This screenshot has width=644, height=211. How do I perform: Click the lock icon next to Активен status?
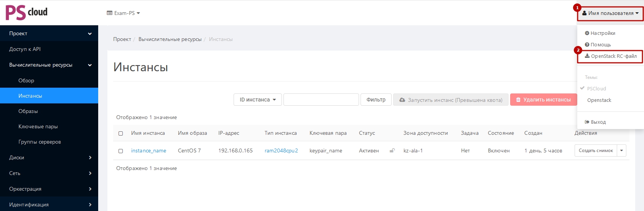pyautogui.click(x=392, y=150)
